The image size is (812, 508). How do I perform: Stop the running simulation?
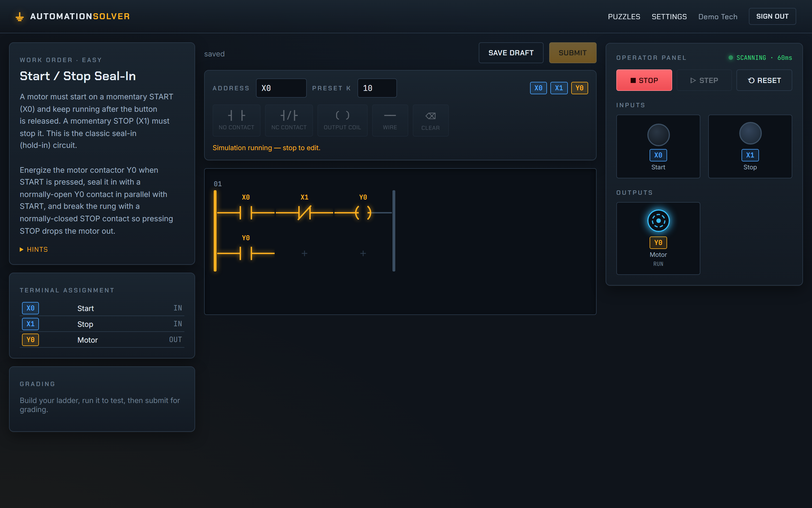pos(644,80)
